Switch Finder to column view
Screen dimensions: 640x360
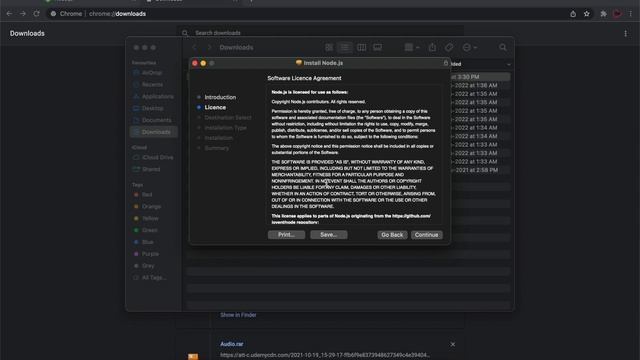click(361, 47)
